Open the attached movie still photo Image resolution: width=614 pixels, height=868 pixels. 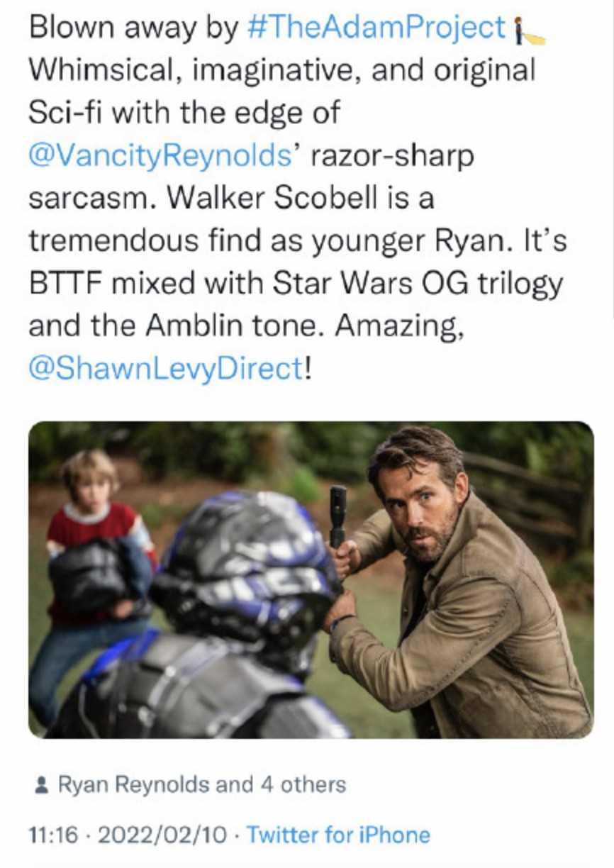[311, 579]
